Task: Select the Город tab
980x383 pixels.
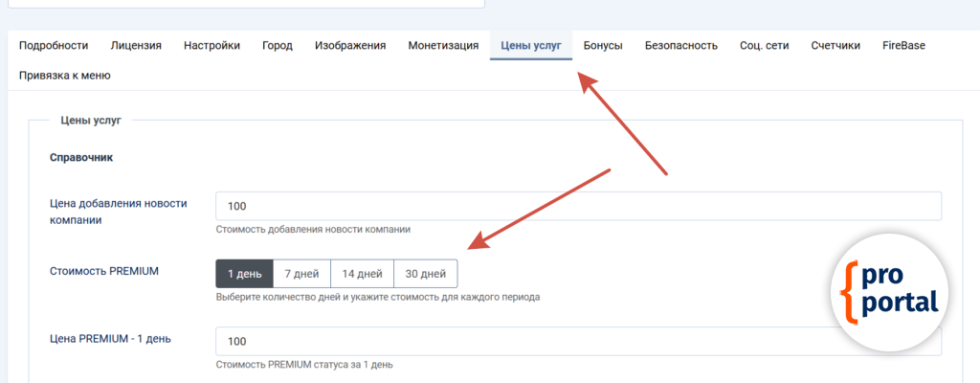Action: click(x=278, y=45)
